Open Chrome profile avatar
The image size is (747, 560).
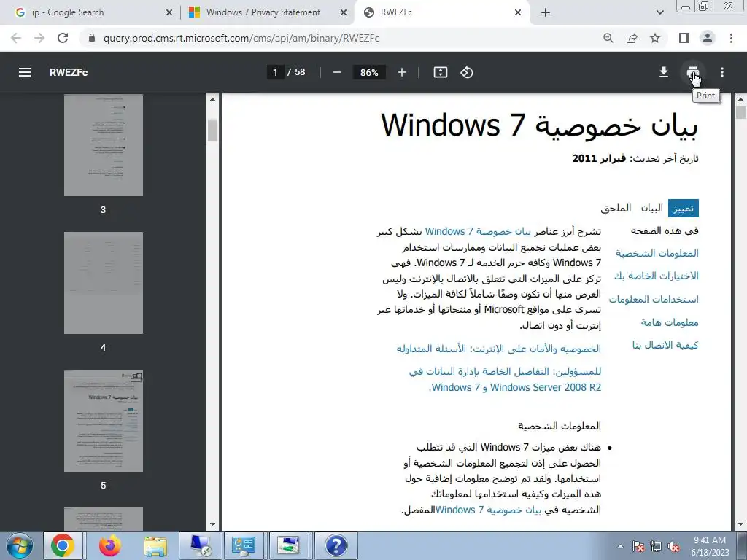(708, 38)
